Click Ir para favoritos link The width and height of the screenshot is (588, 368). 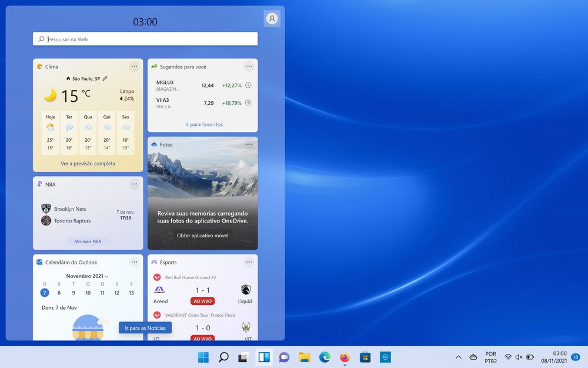tap(204, 124)
